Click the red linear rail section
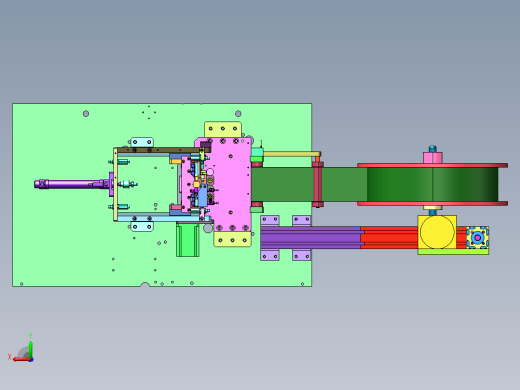The height and width of the screenshot is (390, 520). [x=389, y=238]
